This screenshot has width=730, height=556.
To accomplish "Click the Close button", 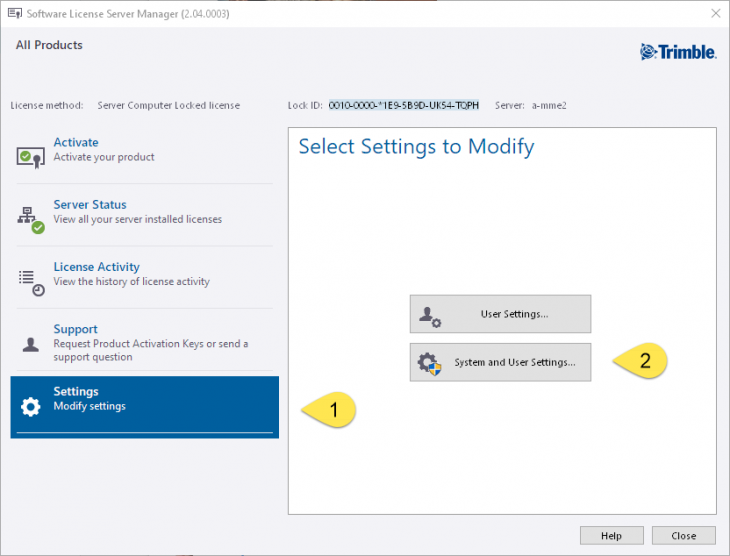I will tap(683, 536).
